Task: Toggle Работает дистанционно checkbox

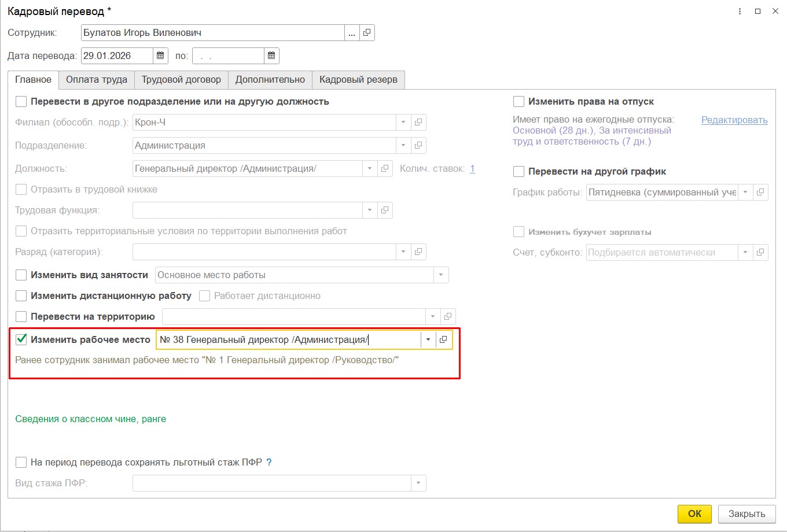Action: (x=204, y=296)
